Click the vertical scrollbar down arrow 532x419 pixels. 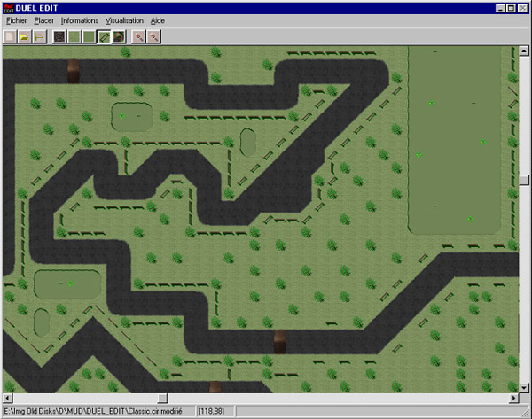pyautogui.click(x=524, y=387)
